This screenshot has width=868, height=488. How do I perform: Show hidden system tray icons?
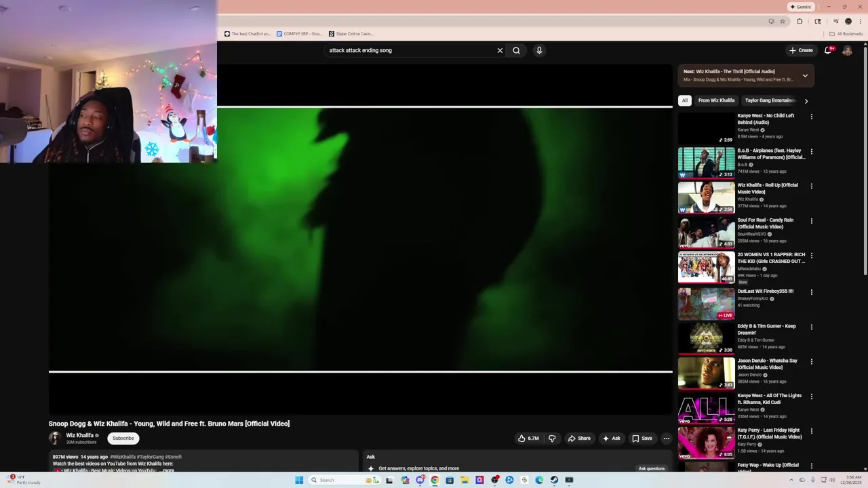coord(791,480)
